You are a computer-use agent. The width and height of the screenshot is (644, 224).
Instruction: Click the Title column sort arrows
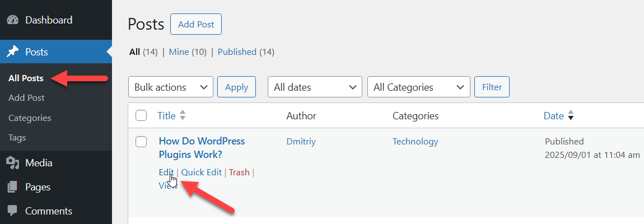[183, 116]
